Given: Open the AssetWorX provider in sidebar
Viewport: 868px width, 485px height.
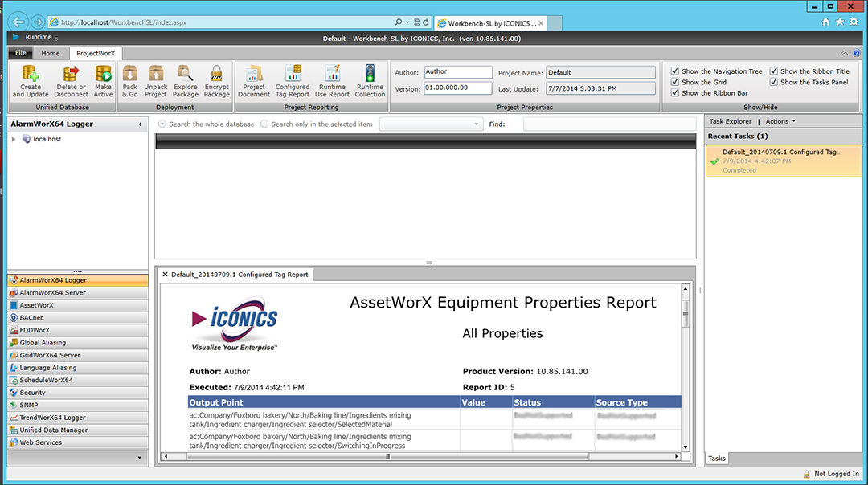Looking at the screenshot, I should tap(36, 305).
